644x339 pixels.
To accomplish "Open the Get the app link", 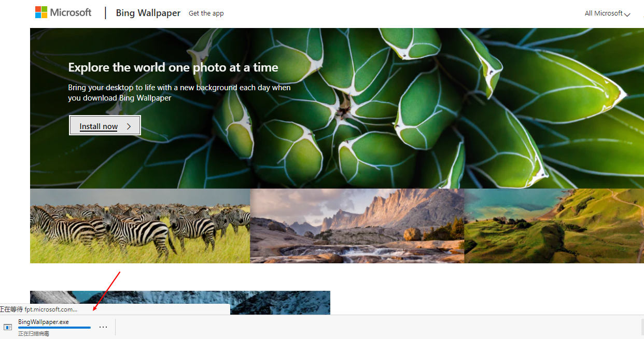I will (x=206, y=13).
